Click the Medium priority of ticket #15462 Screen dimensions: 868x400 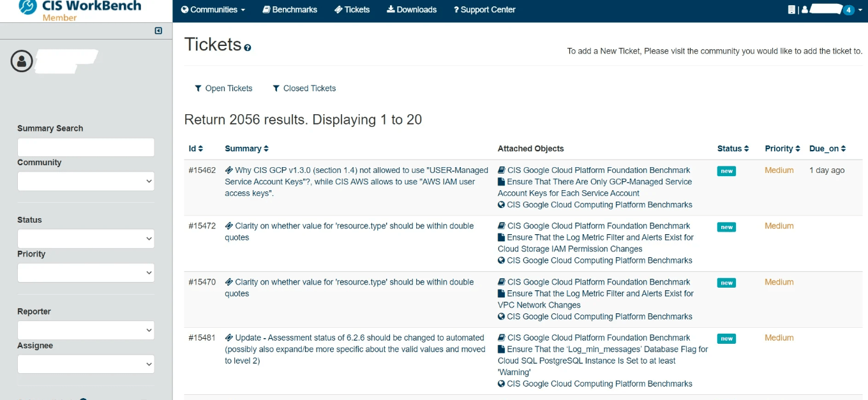tap(779, 170)
